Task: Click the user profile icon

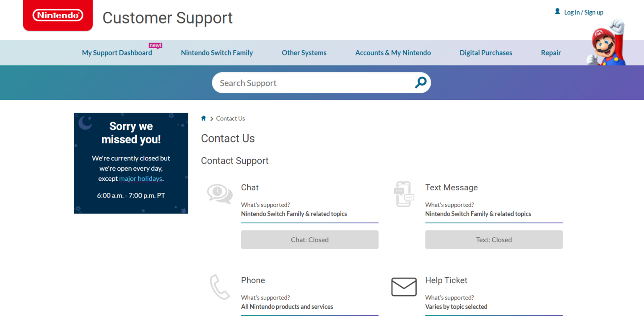Action: pyautogui.click(x=557, y=12)
